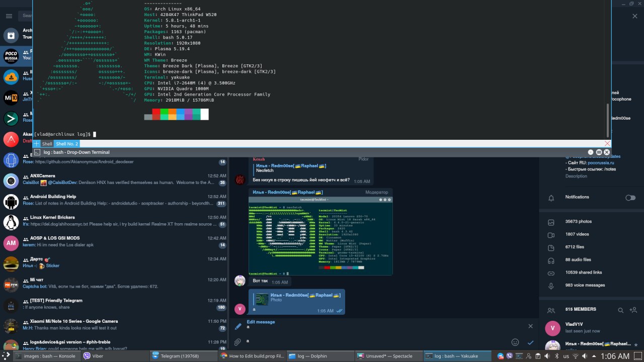Toggle Yakuake keep-open pin button
Viewport: 644px width, 362px height.
coord(591,152)
